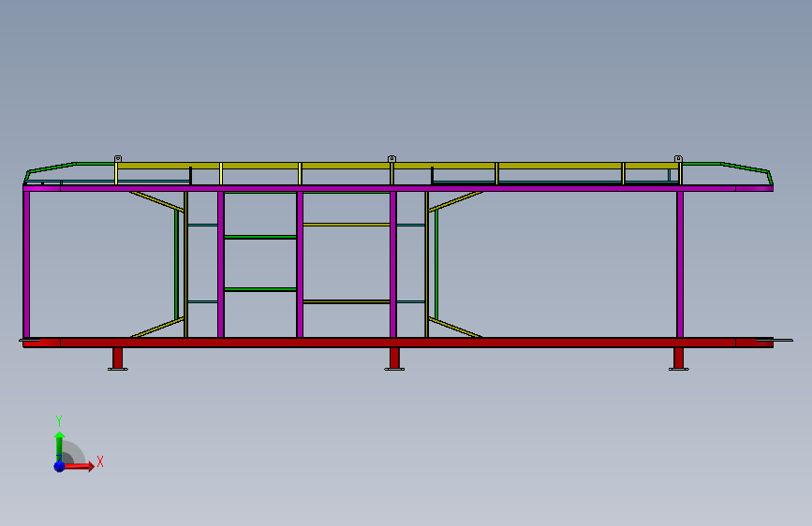Pick the green sloped rail at the left end

(51, 168)
